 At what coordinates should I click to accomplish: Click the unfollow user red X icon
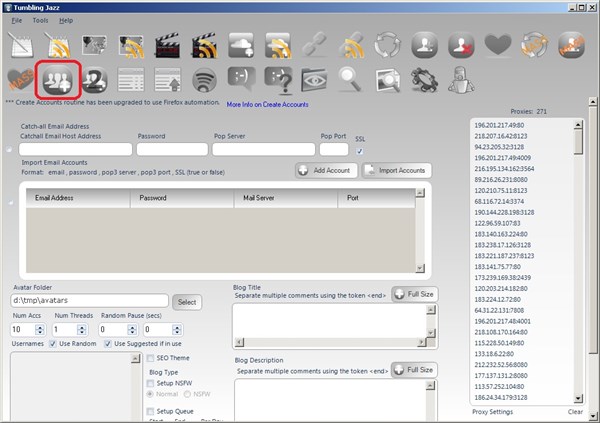(461, 45)
